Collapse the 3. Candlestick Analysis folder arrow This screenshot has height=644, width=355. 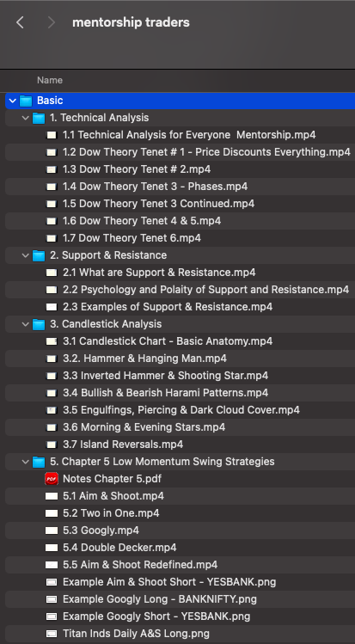pos(26,324)
